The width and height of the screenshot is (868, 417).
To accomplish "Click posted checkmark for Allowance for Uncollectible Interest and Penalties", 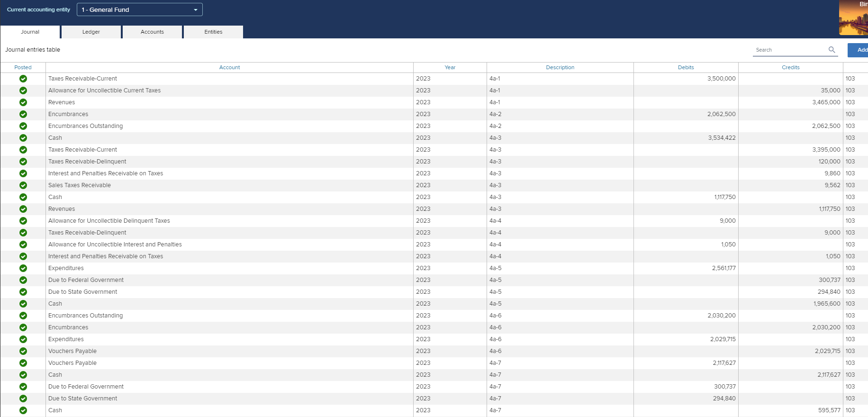I will pyautogui.click(x=23, y=245).
